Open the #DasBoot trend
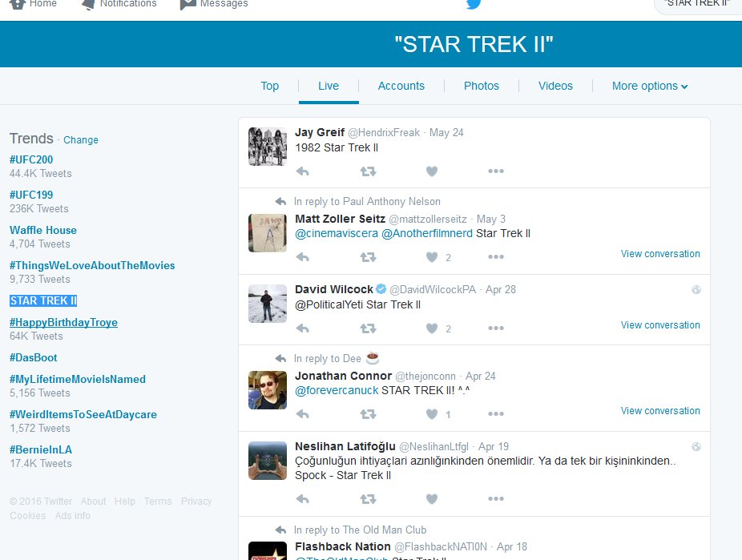Viewport: 742px width, 560px height. (33, 357)
